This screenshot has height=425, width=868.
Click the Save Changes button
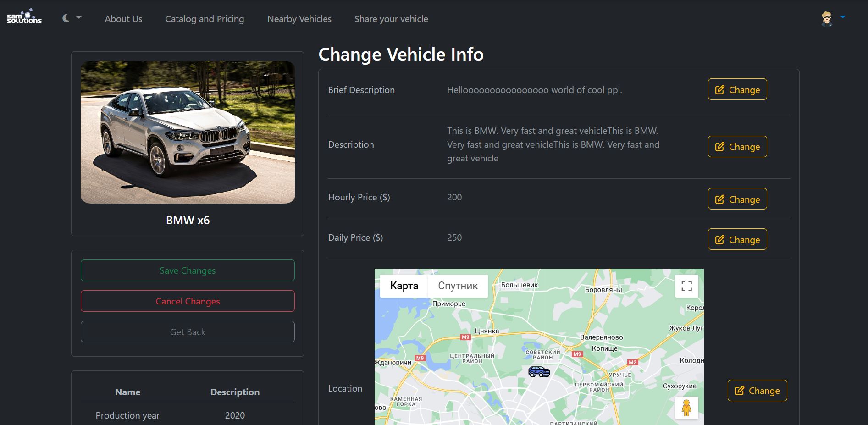point(188,270)
